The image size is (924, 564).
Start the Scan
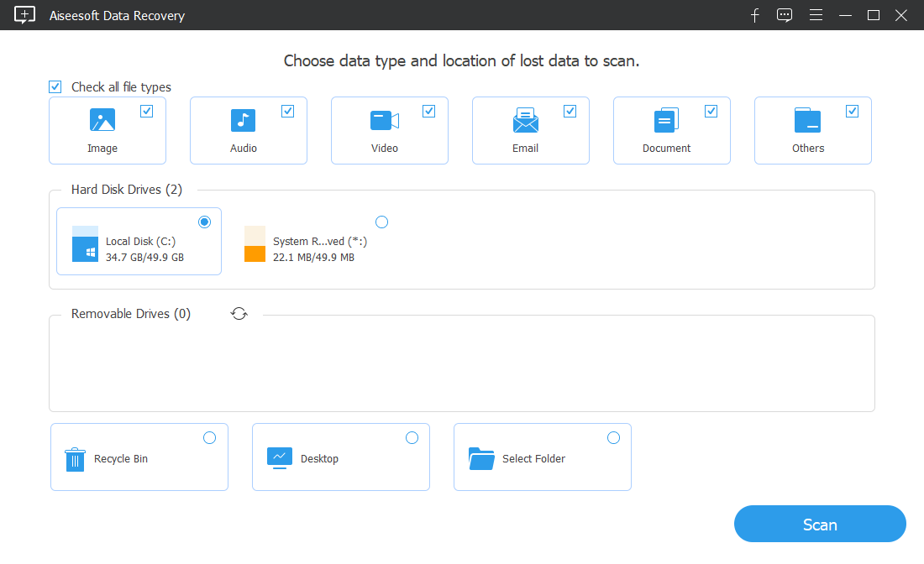pyautogui.click(x=820, y=524)
